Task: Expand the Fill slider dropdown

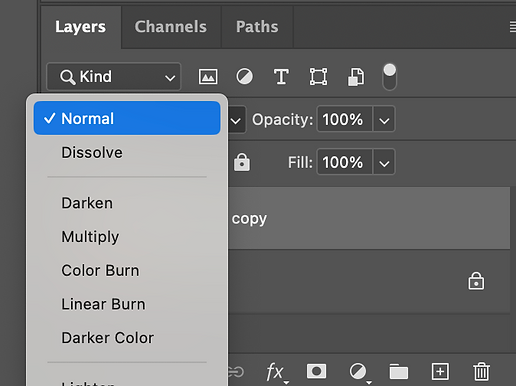Action: [384, 162]
